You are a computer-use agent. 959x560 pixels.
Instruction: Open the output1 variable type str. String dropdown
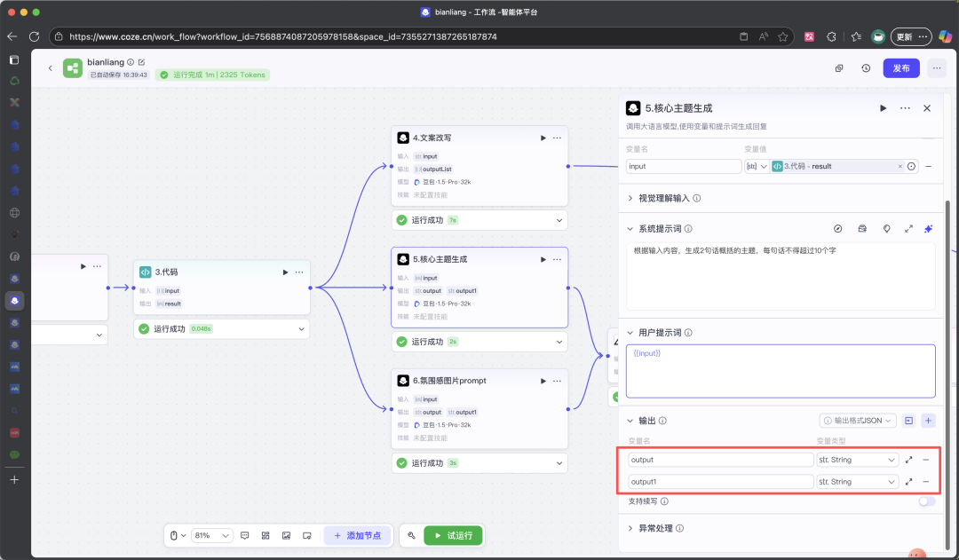point(858,482)
